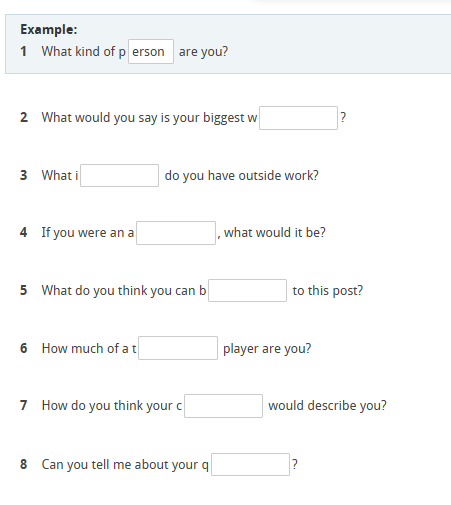The width and height of the screenshot is (451, 505).
Task: Click question number 7
Action: 24,406
